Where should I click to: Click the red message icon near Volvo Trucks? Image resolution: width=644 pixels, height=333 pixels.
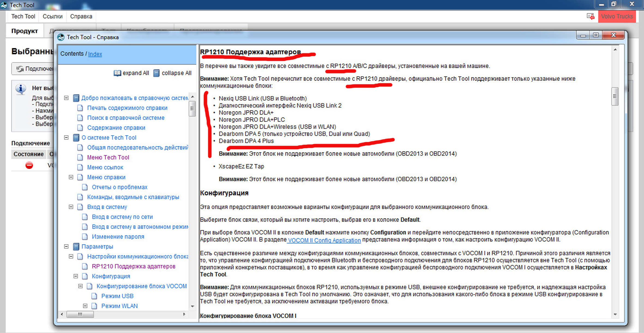tap(591, 16)
